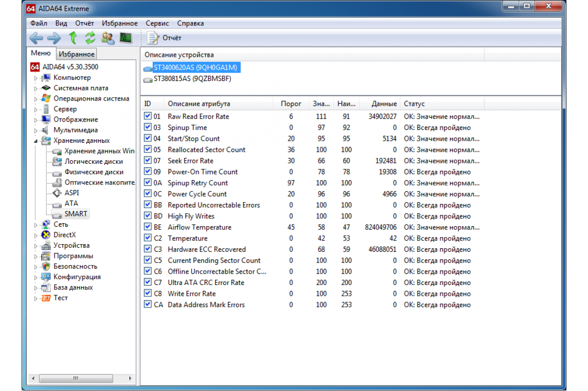
Task: Toggle the Start/Stop Count checkbox
Action: 147,138
